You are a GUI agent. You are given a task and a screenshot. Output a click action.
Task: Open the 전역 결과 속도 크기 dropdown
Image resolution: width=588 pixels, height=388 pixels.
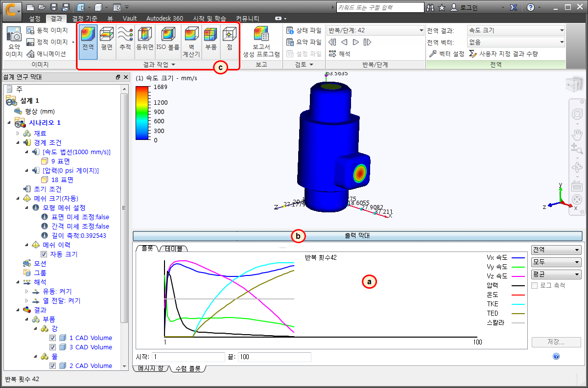click(x=517, y=30)
